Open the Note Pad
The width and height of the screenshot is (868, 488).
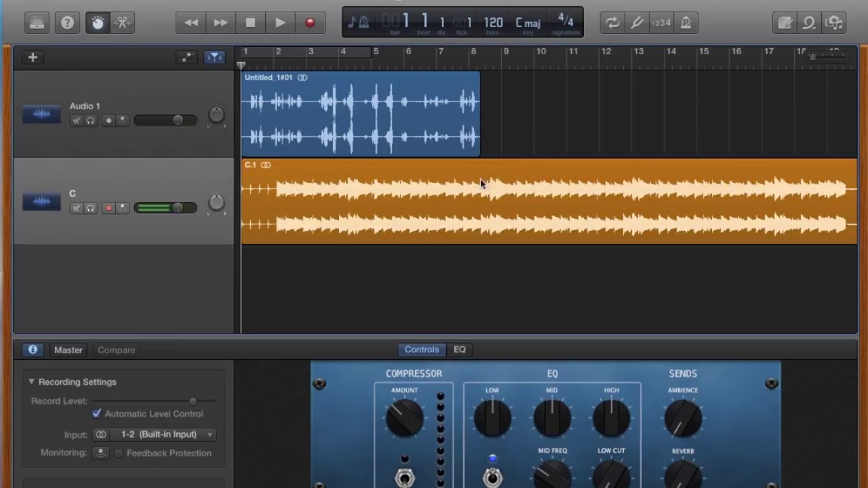tap(785, 23)
